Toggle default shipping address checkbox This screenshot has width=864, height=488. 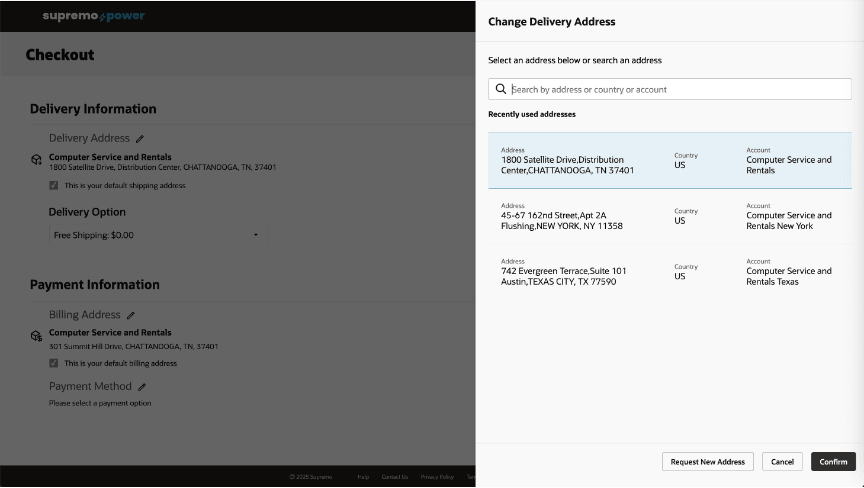53,186
